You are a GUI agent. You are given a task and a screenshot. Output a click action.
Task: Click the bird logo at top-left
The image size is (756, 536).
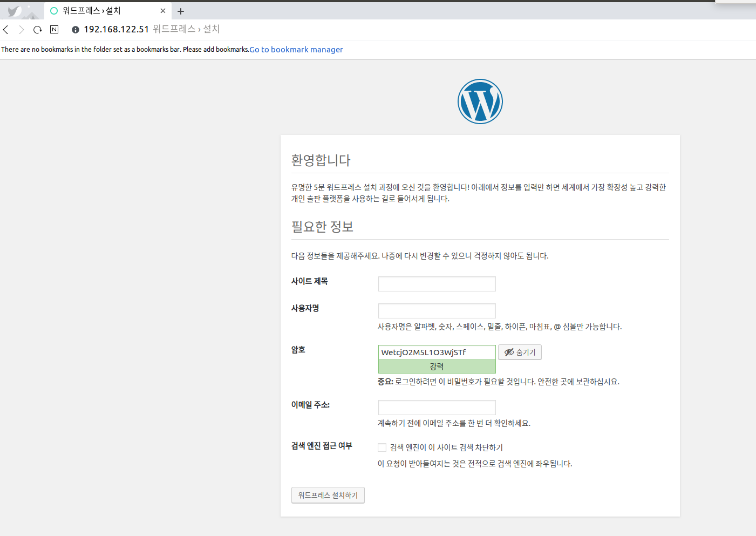tap(15, 11)
